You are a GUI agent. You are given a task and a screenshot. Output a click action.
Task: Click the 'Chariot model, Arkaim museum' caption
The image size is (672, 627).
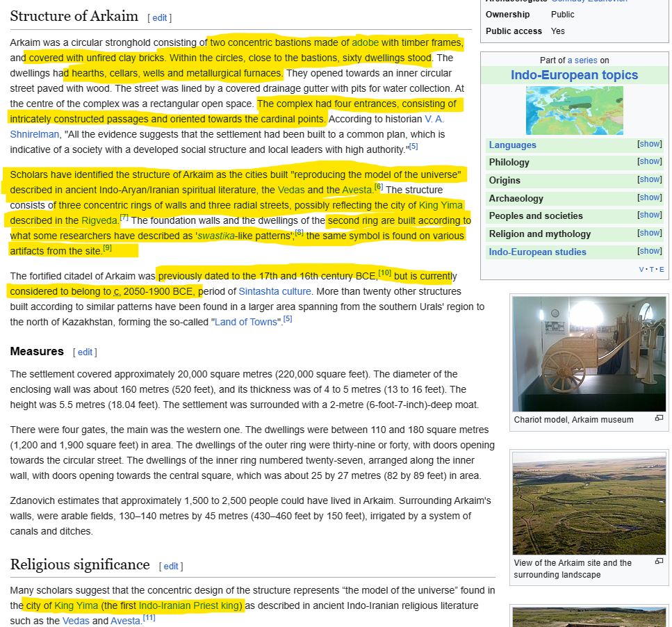573,420
